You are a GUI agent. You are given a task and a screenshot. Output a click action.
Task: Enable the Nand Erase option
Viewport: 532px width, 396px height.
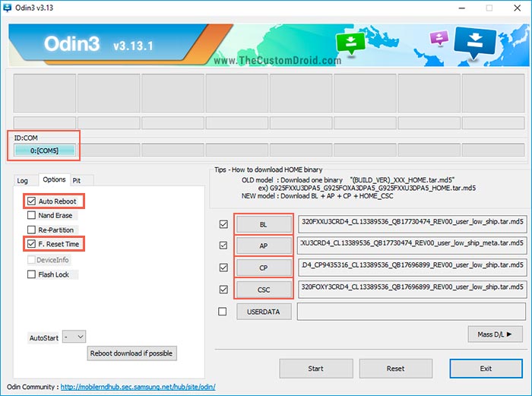(31, 215)
